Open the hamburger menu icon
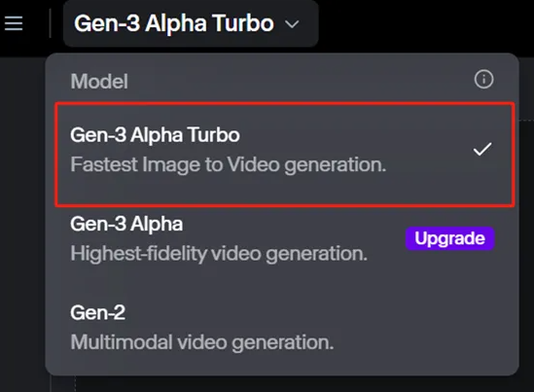 [14, 23]
